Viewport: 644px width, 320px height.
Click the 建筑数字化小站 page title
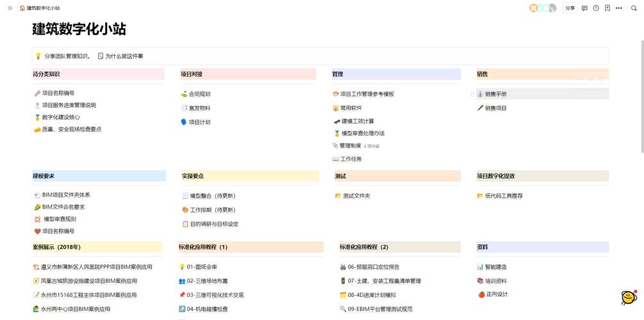pos(79,29)
